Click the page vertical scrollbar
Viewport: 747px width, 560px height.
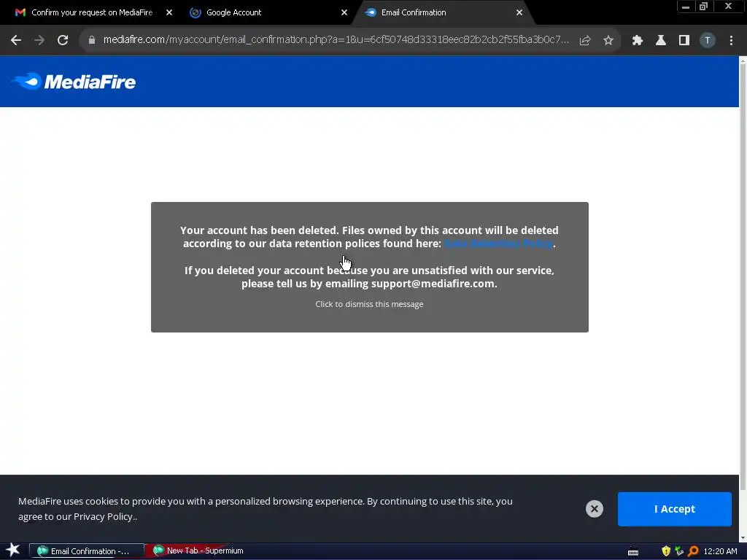point(743,276)
